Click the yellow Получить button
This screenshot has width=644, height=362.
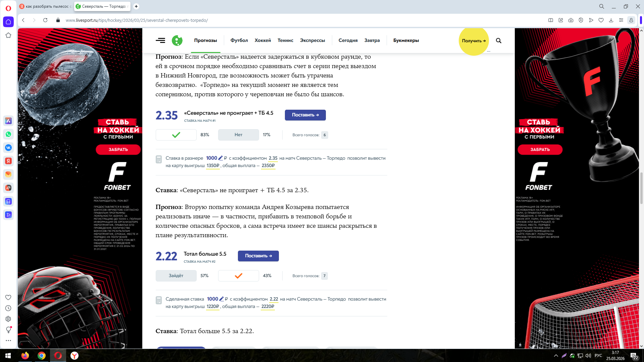474,41
